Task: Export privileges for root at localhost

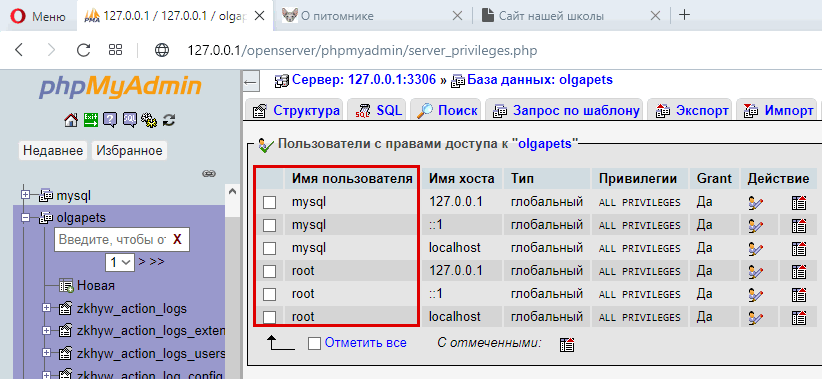Action: click(798, 317)
